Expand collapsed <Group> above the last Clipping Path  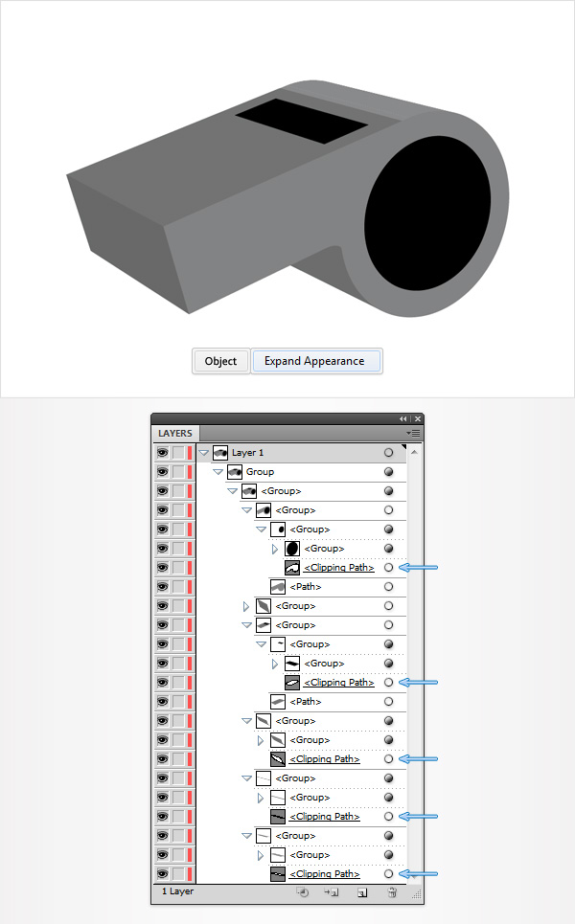click(x=261, y=855)
